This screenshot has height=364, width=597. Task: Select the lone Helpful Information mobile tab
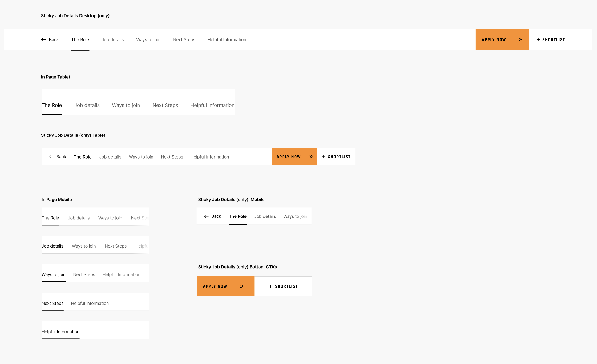coord(60,332)
